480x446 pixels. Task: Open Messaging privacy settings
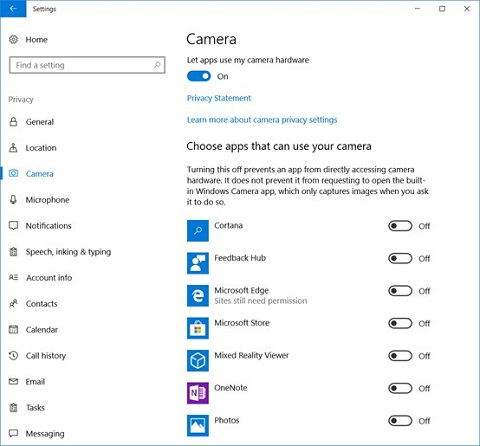[x=45, y=434]
